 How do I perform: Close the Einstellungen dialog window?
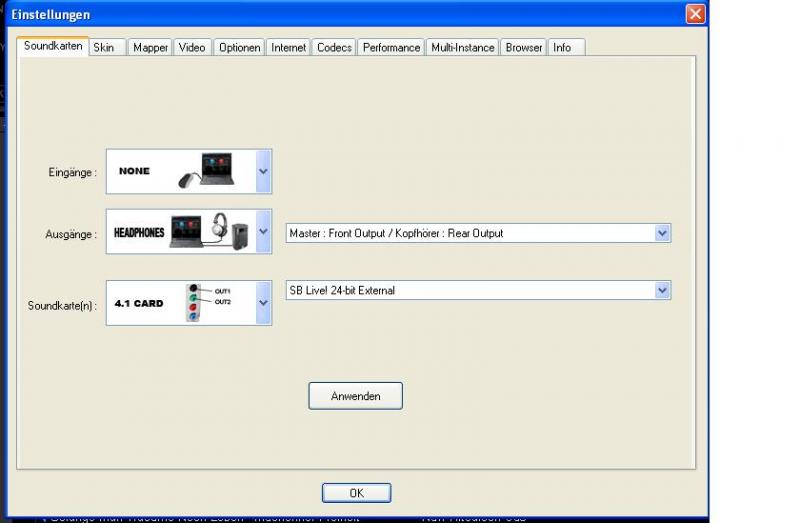[695, 14]
